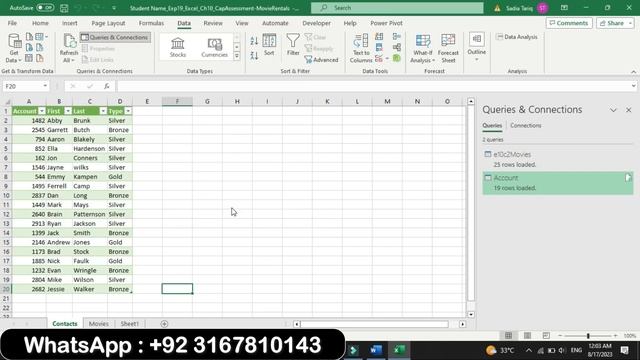Click the Select All corner triangle

point(6,101)
